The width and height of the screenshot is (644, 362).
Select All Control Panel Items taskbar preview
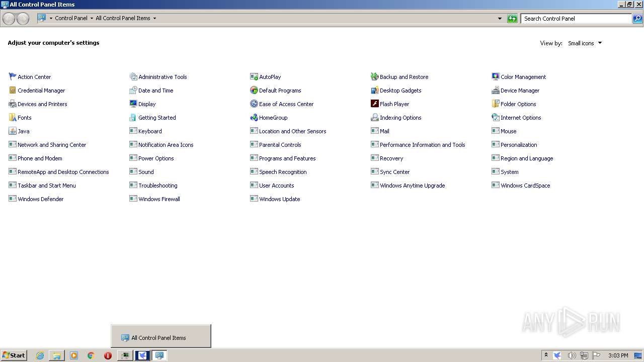click(x=161, y=336)
